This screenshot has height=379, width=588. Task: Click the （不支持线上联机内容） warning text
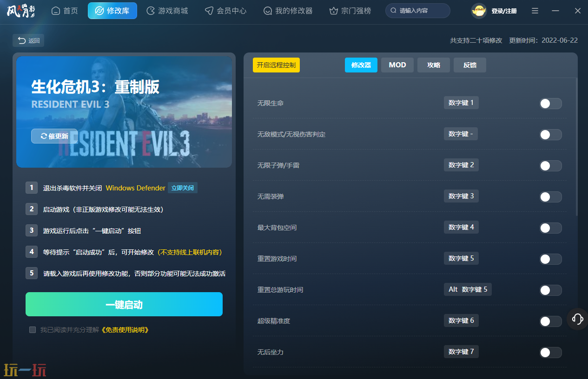coord(190,252)
